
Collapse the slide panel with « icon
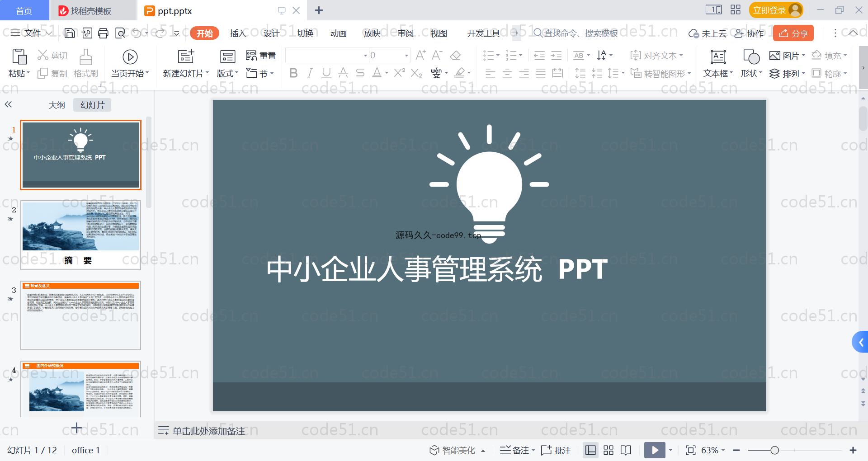(8, 104)
